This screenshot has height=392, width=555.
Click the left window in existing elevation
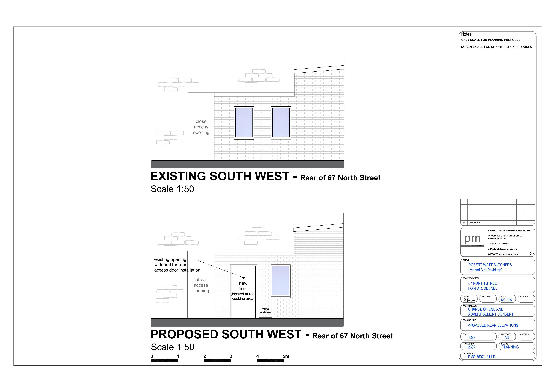(244, 123)
